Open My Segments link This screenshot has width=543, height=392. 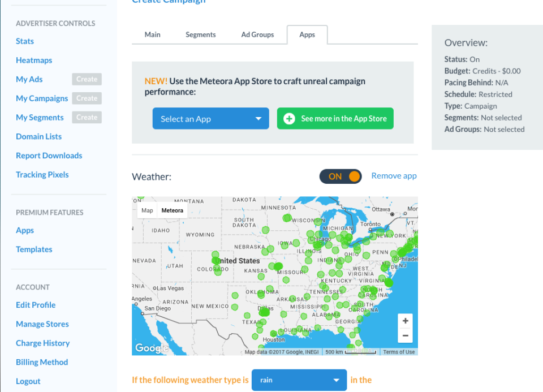[x=40, y=118]
